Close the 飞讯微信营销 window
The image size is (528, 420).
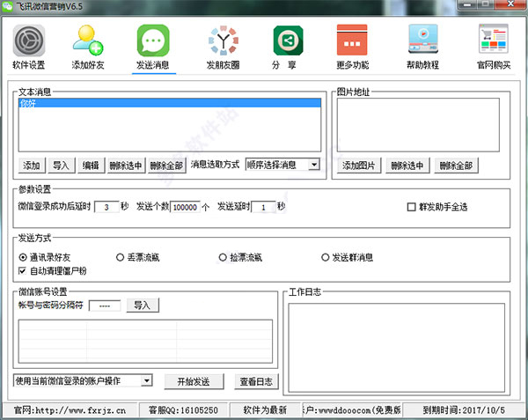510,4
